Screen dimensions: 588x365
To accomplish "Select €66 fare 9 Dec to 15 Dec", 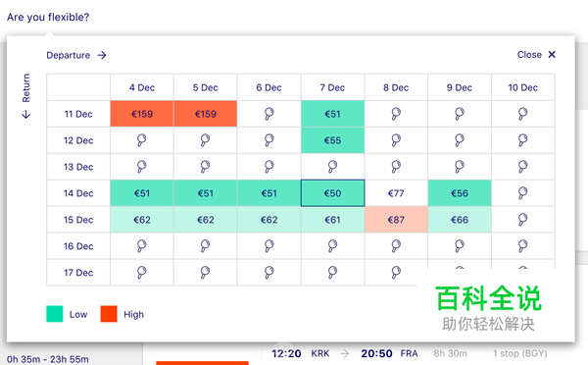I will 460,220.
